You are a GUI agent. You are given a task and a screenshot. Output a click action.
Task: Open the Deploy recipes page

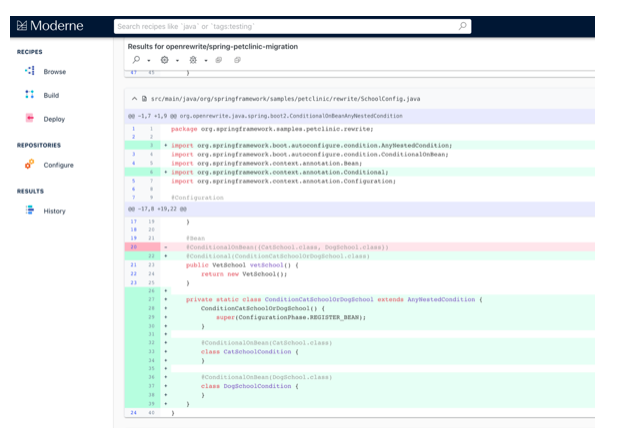[54, 119]
